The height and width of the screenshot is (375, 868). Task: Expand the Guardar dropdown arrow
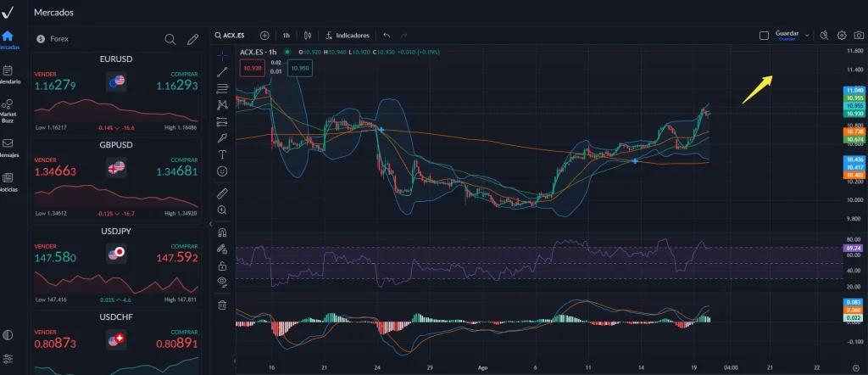807,36
